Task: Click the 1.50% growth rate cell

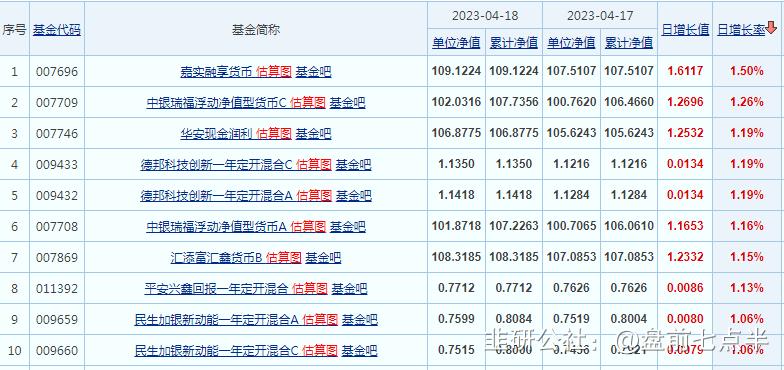Action: click(747, 72)
